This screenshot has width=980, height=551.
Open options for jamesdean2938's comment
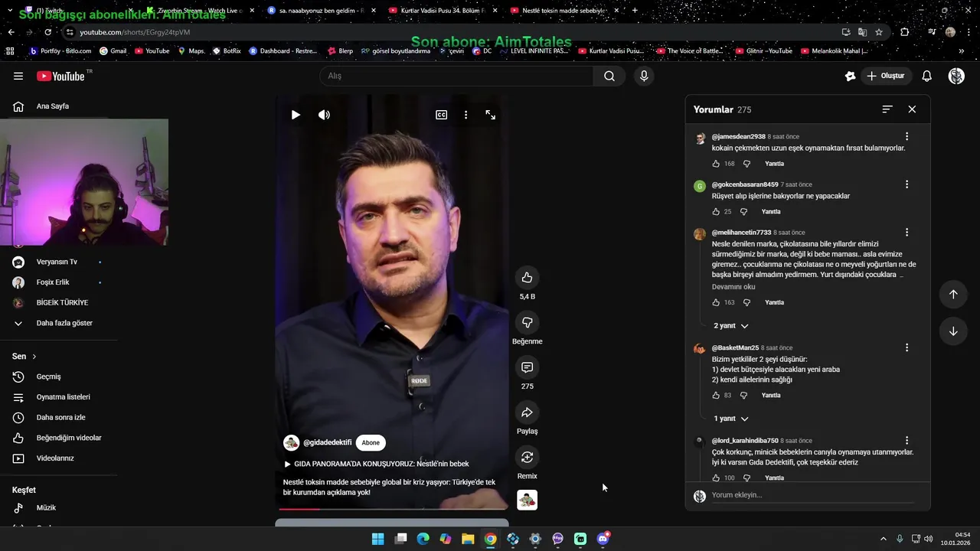click(906, 136)
